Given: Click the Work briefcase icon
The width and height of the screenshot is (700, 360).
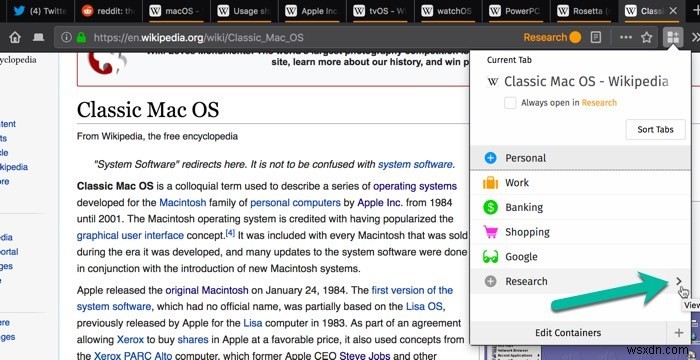Looking at the screenshot, I should pos(490,183).
